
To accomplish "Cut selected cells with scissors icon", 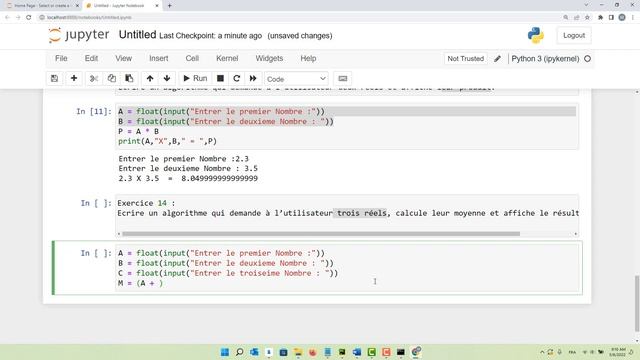I will (94, 78).
